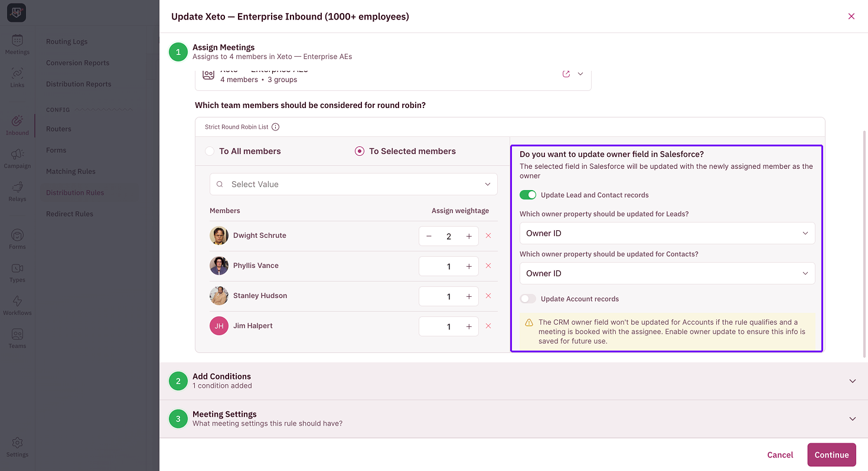Expand Add Conditions section

click(x=853, y=381)
